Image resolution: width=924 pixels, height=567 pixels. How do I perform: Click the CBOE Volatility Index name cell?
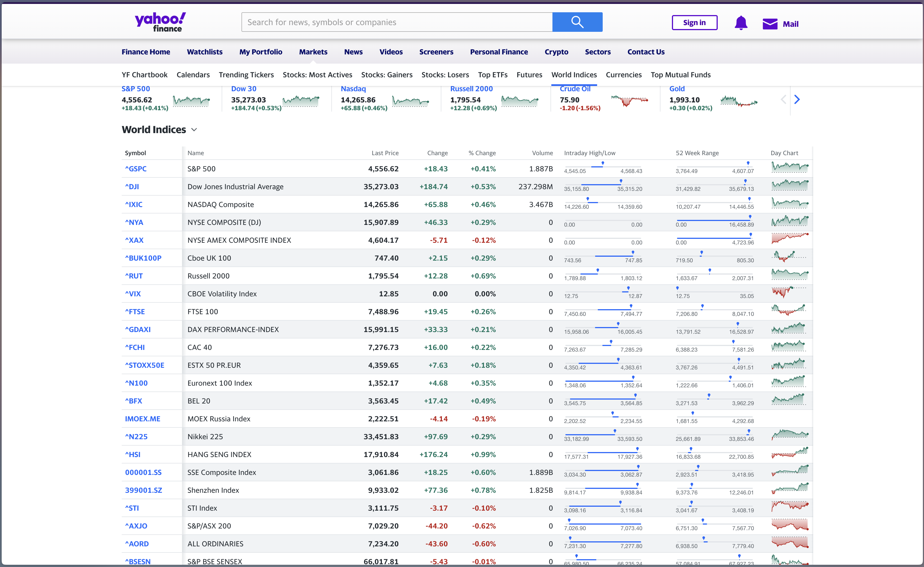pos(222,294)
